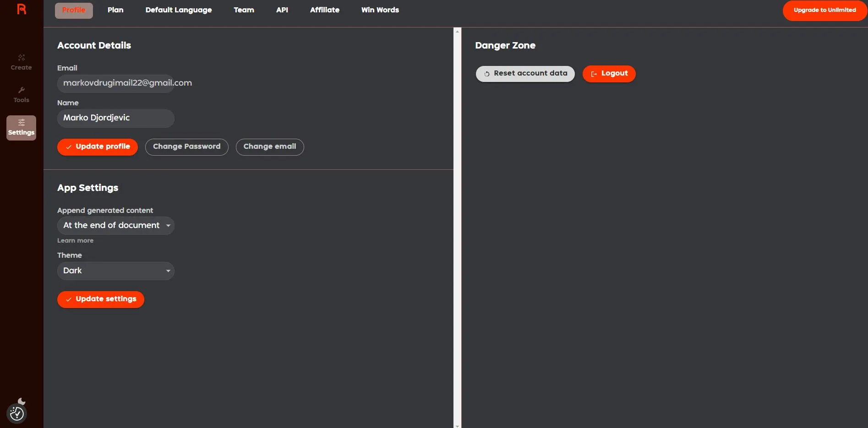This screenshot has width=868, height=428.
Task: Open the Append generated content dropdown
Action: pyautogui.click(x=116, y=226)
